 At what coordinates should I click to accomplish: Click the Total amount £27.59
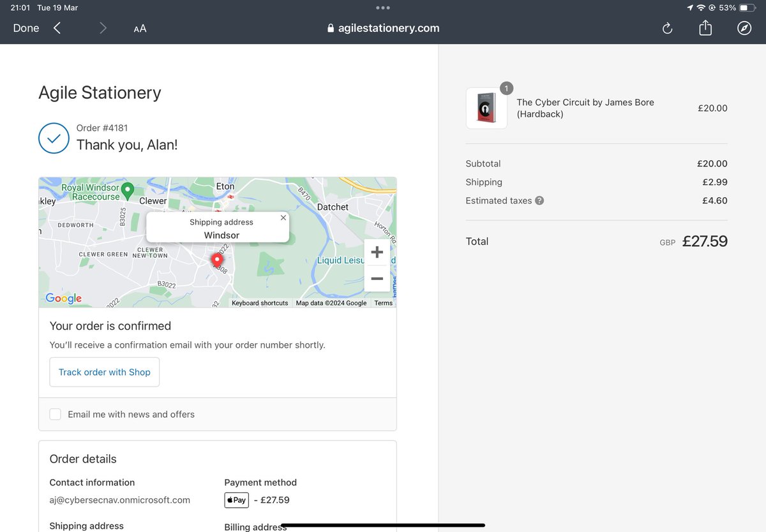pyautogui.click(x=705, y=241)
